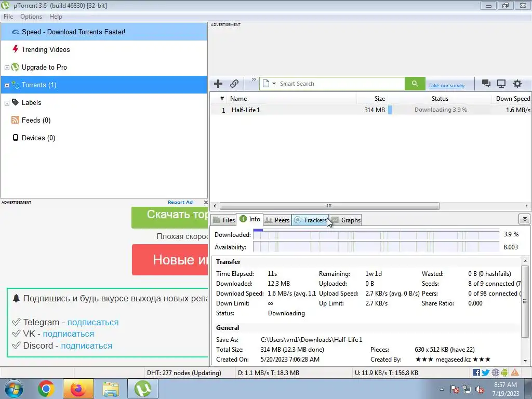Click the Add Torrent from URL link icon
This screenshot has width=532, height=399.
[x=234, y=84]
